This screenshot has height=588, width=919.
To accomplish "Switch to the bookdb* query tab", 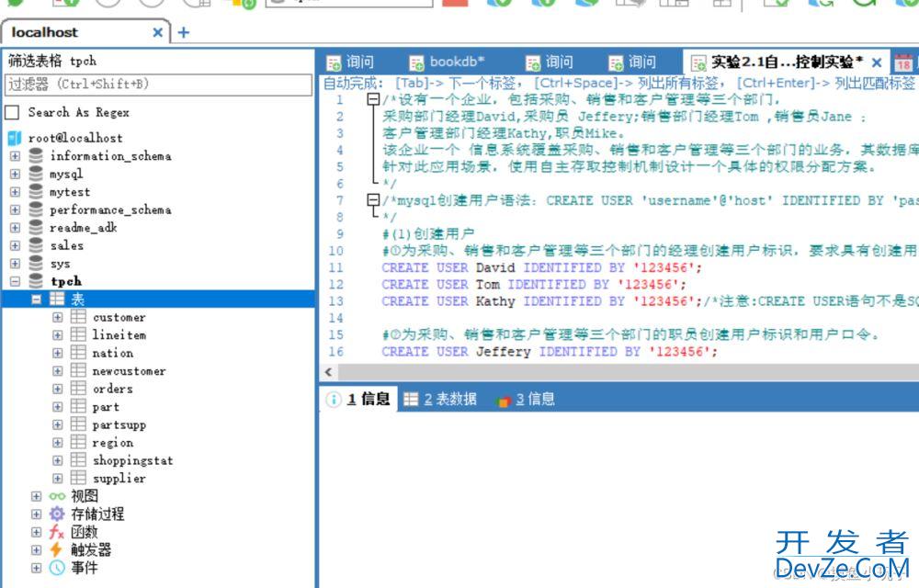I will pyautogui.click(x=447, y=62).
